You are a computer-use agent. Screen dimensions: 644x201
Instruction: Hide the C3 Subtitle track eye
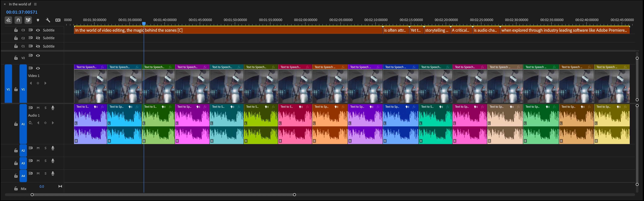point(38,30)
